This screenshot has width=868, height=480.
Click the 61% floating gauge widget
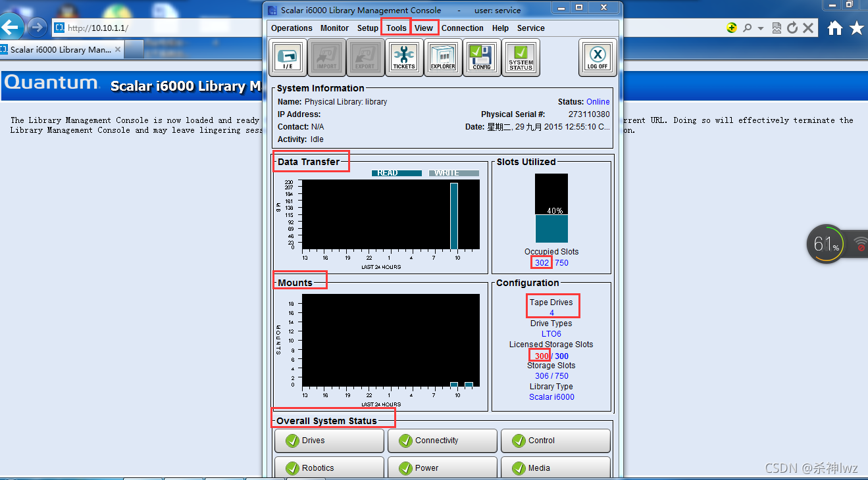click(825, 245)
